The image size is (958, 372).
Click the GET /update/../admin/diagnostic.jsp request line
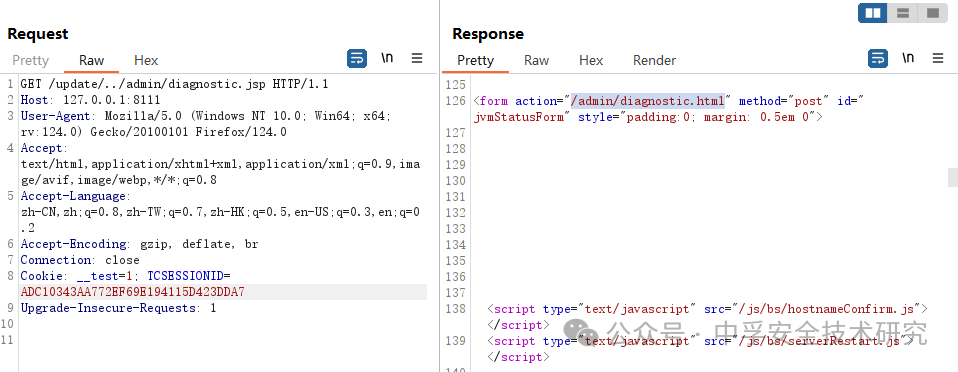174,84
